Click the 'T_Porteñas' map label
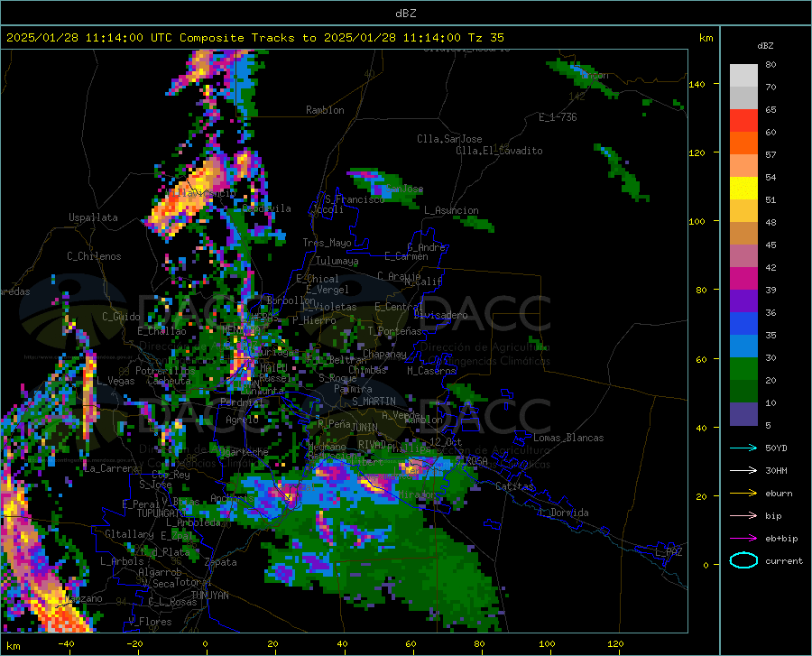The height and width of the screenshot is (656, 812). 394,331
